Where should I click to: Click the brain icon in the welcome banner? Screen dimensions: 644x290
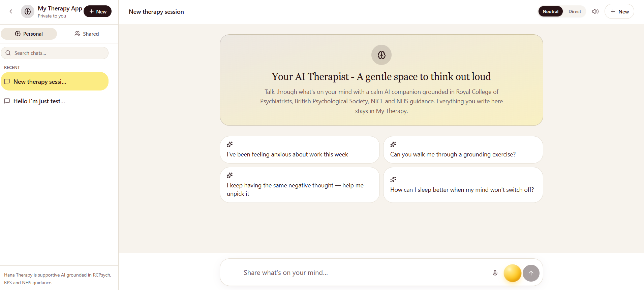(x=381, y=55)
